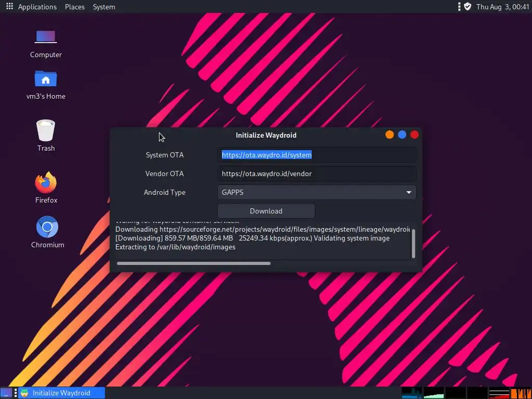Open the clock showing Thu Aug 3, 00:41

pyautogui.click(x=502, y=7)
